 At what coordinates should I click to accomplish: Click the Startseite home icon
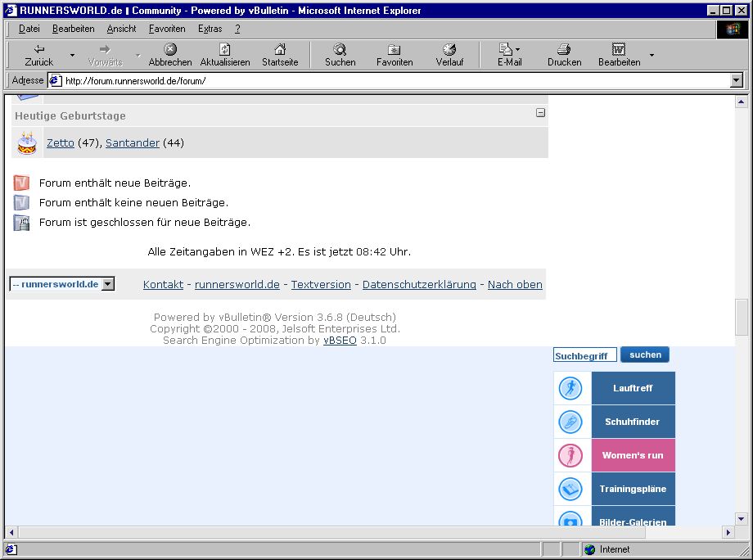tap(280, 50)
